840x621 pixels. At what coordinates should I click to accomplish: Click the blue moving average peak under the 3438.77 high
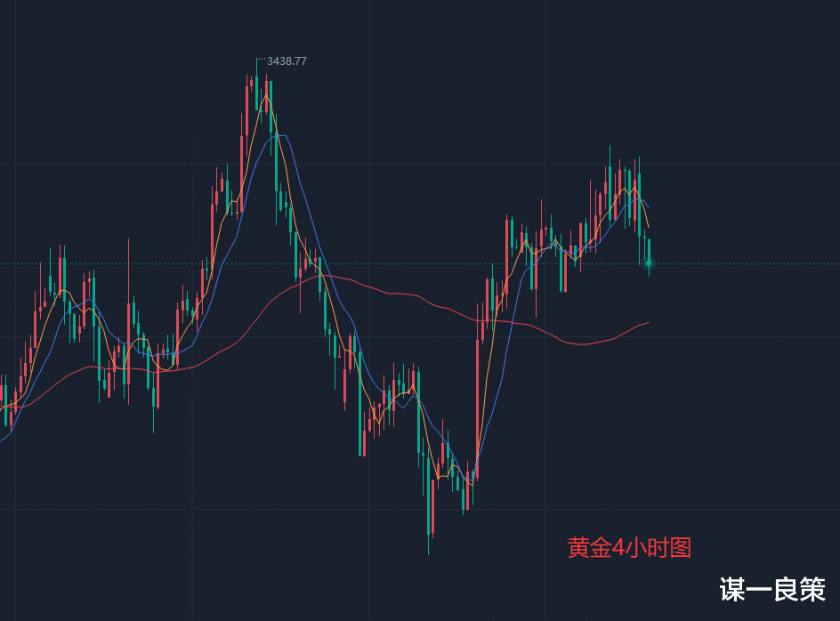click(x=280, y=135)
